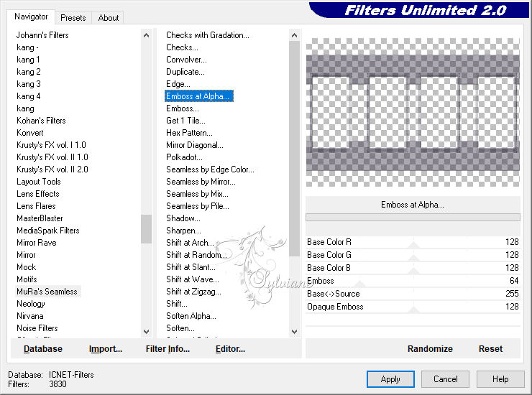This screenshot has height=395, width=532.
Task: Select Layout Tools category
Action: point(39,182)
